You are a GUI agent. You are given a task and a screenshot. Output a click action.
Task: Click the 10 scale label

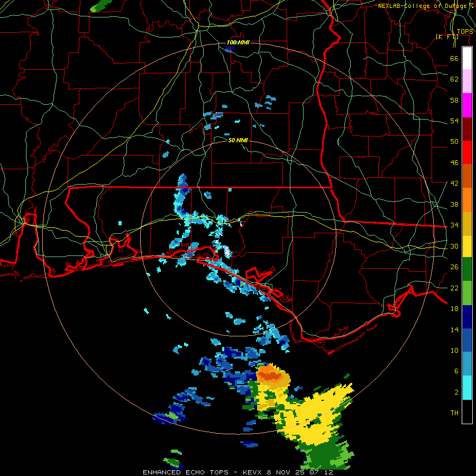454,351
